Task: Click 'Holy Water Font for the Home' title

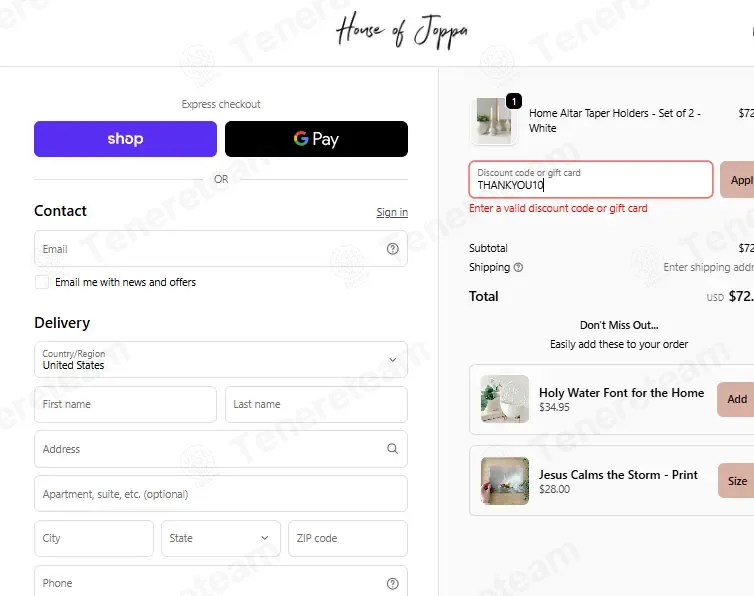Action: pyautogui.click(x=621, y=393)
